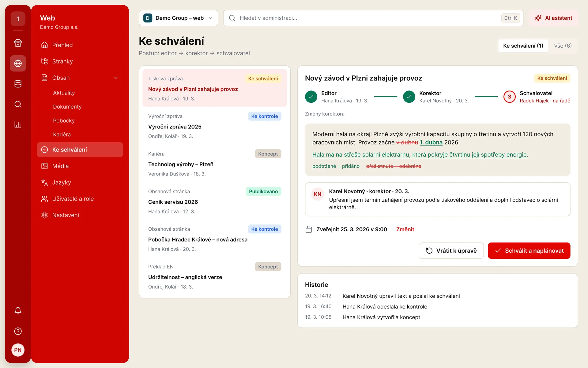The image size is (588, 368).
Task: Open the shop icon in the left rail
Action: (x=18, y=43)
